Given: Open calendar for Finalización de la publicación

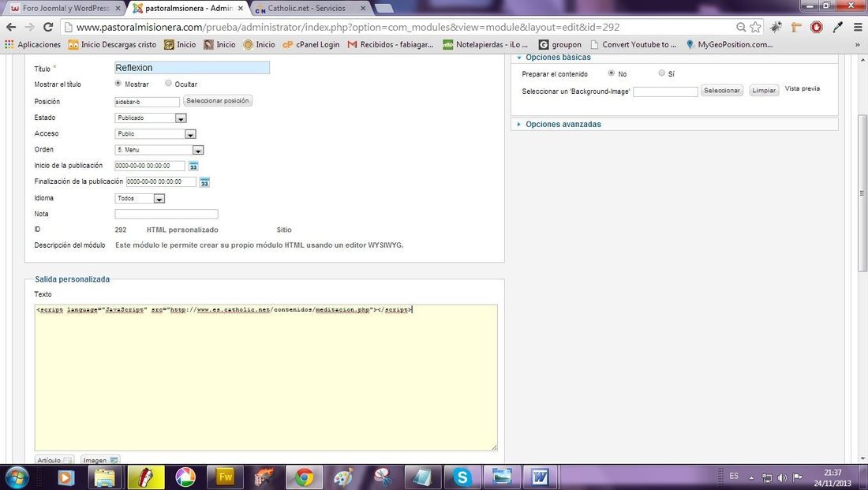Looking at the screenshot, I should tap(204, 182).
